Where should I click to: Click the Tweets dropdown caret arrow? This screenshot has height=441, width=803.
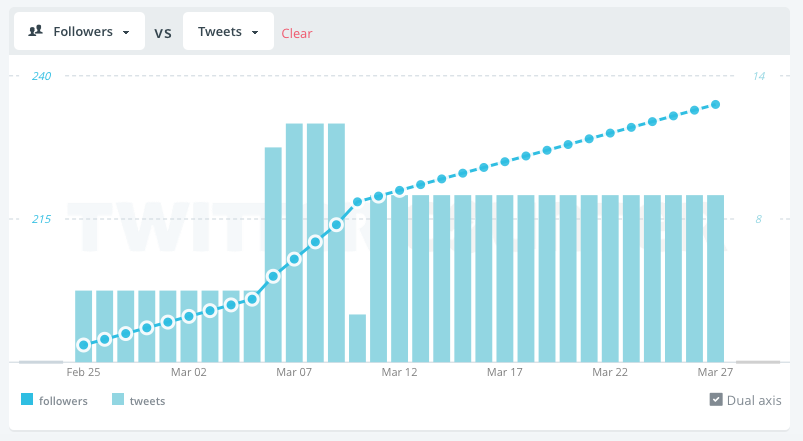click(256, 33)
